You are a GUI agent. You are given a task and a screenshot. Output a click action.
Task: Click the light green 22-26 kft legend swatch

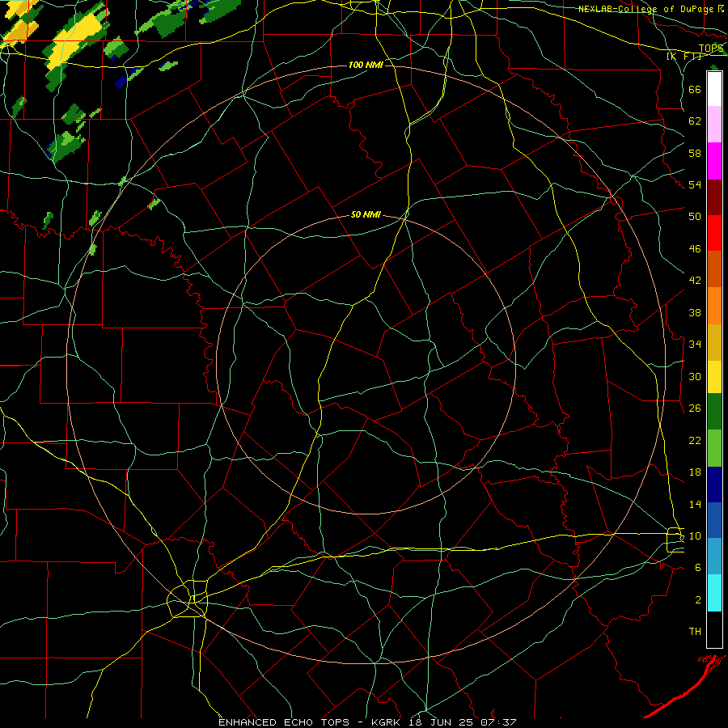point(714,448)
